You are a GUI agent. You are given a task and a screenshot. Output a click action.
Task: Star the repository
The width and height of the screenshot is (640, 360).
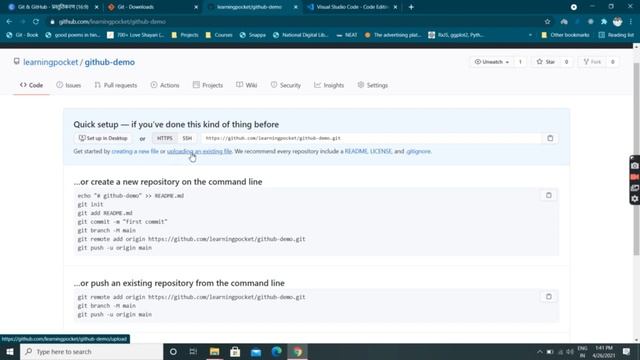pos(546,62)
